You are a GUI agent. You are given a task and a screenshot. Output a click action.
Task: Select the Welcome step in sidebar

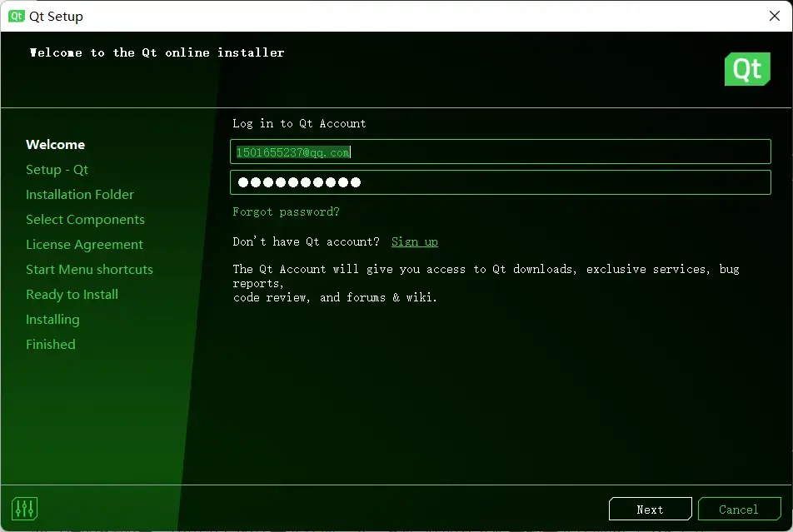(x=55, y=145)
